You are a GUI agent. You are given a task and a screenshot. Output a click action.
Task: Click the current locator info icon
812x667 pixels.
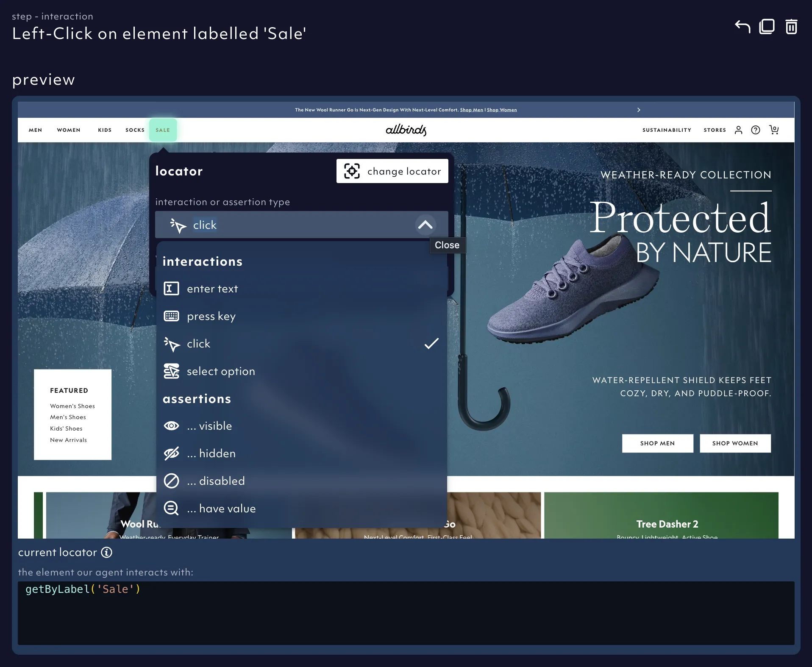(107, 552)
